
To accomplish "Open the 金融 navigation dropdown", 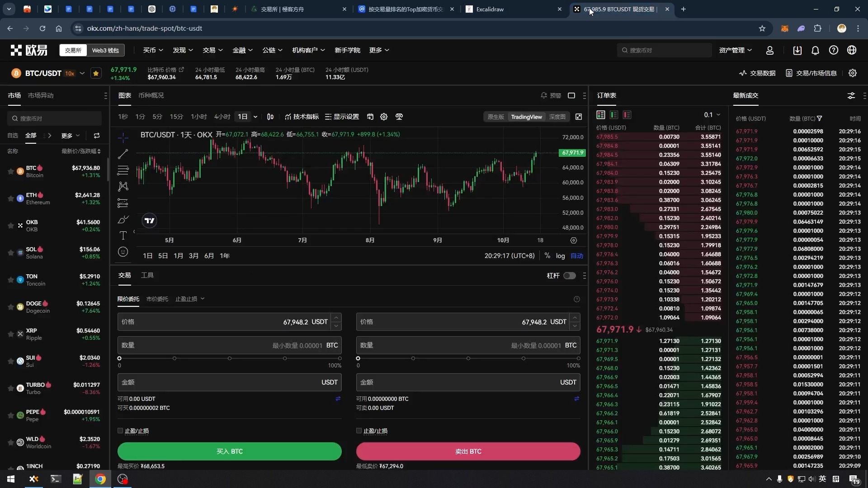I will tap(242, 50).
